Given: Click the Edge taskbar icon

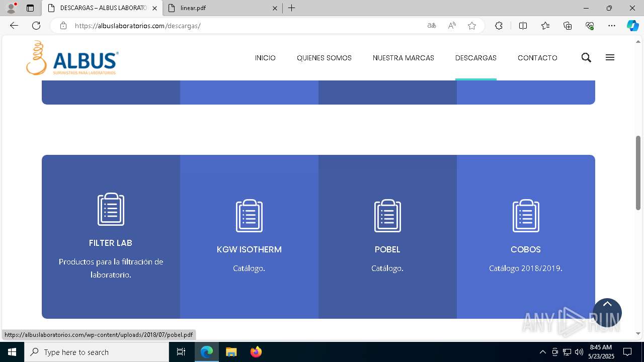Looking at the screenshot, I should point(207,352).
